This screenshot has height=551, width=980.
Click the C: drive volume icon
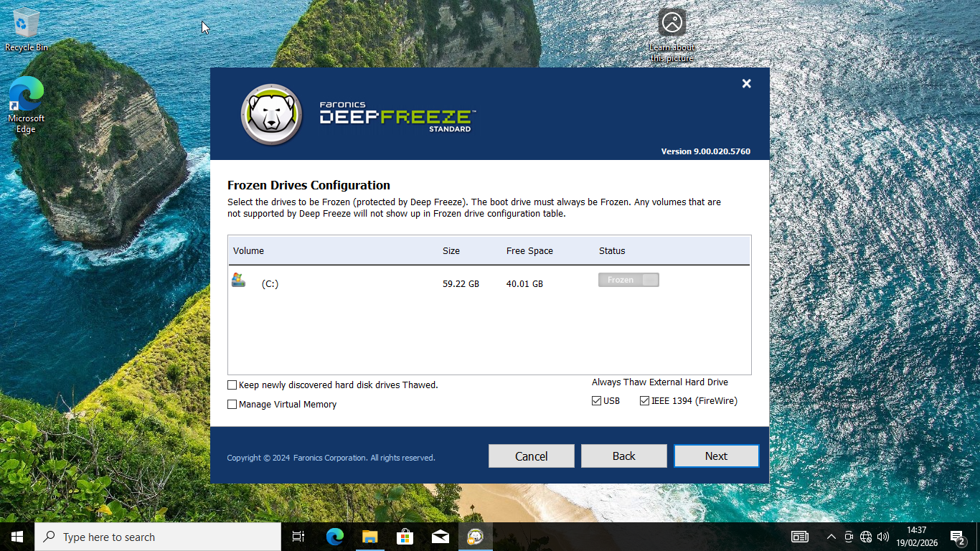coord(238,281)
